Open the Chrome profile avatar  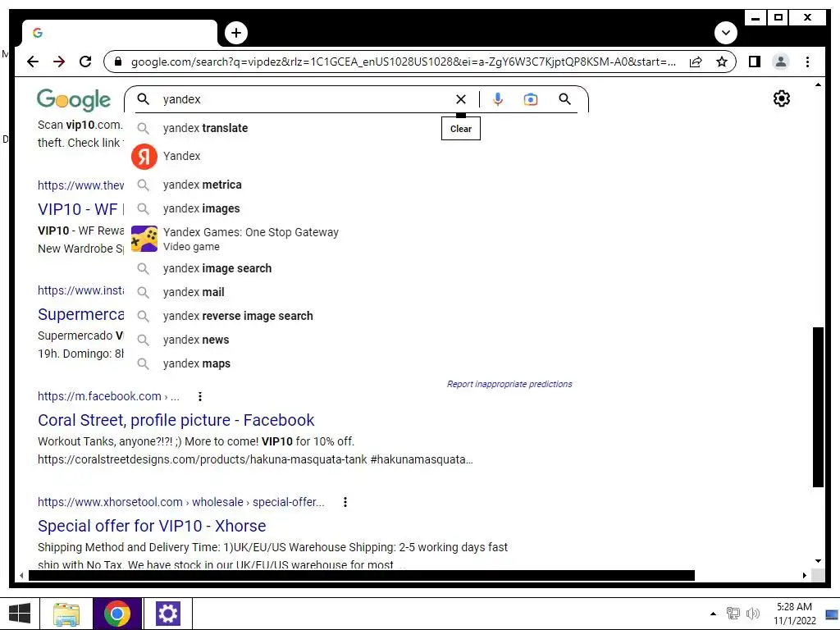click(781, 62)
